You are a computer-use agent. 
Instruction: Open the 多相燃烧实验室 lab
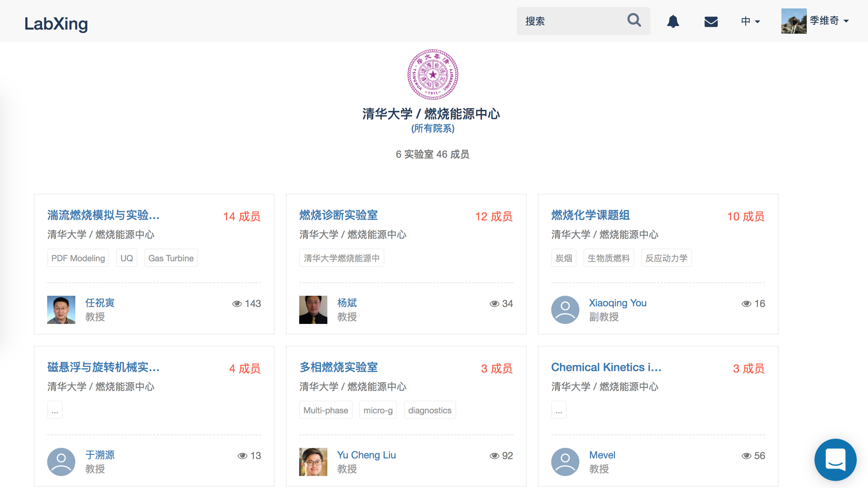pos(338,367)
